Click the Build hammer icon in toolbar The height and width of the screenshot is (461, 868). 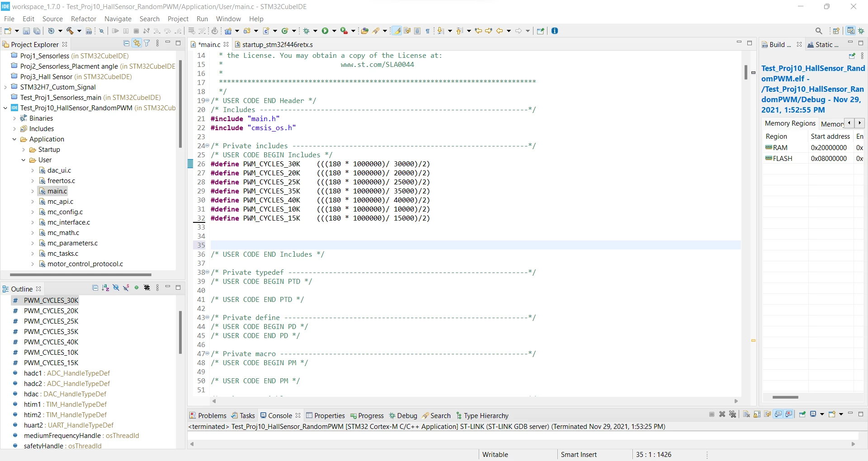point(70,31)
